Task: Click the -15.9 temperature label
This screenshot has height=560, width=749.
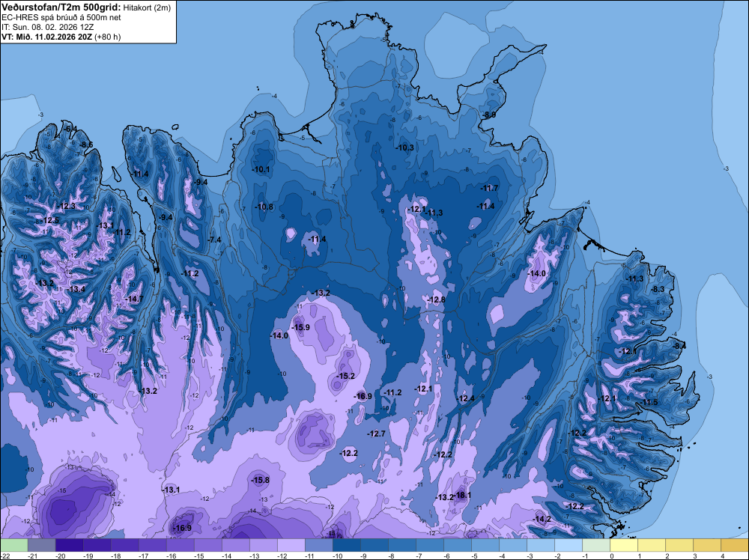Action: click(x=301, y=327)
